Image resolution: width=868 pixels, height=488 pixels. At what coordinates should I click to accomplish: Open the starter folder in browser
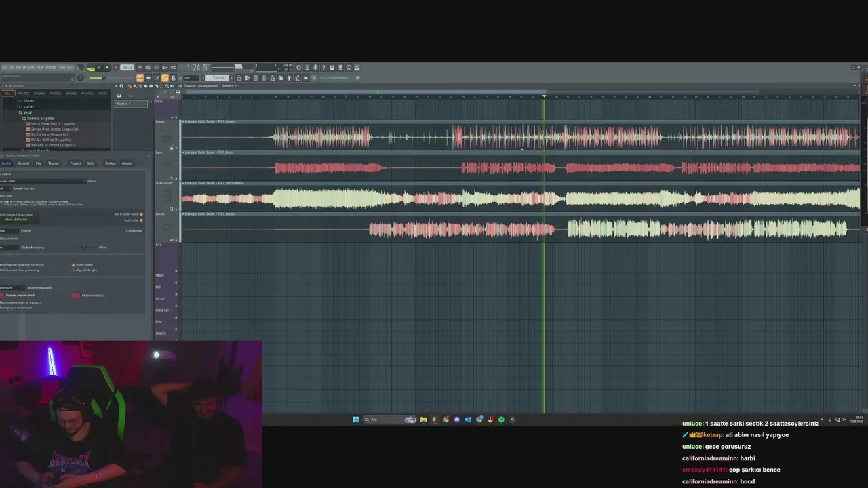28,106
